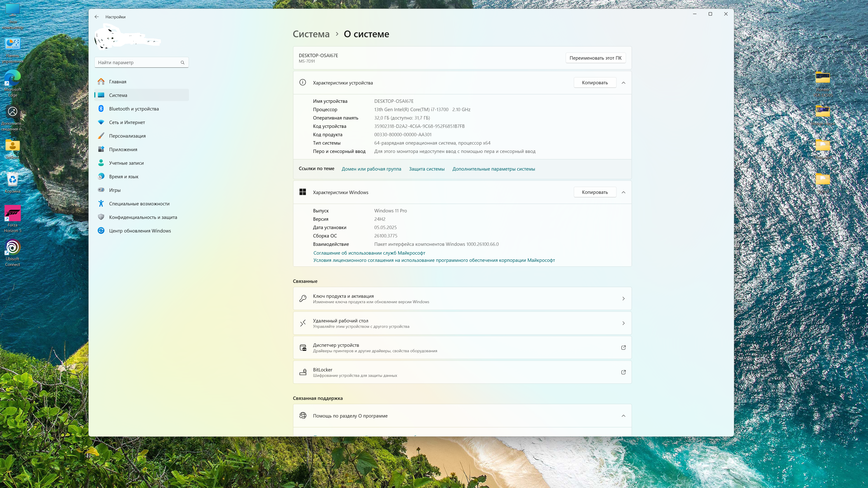Viewport: 868px width, 488px height.
Task: Focus the Найти параметр search field
Action: [142, 63]
